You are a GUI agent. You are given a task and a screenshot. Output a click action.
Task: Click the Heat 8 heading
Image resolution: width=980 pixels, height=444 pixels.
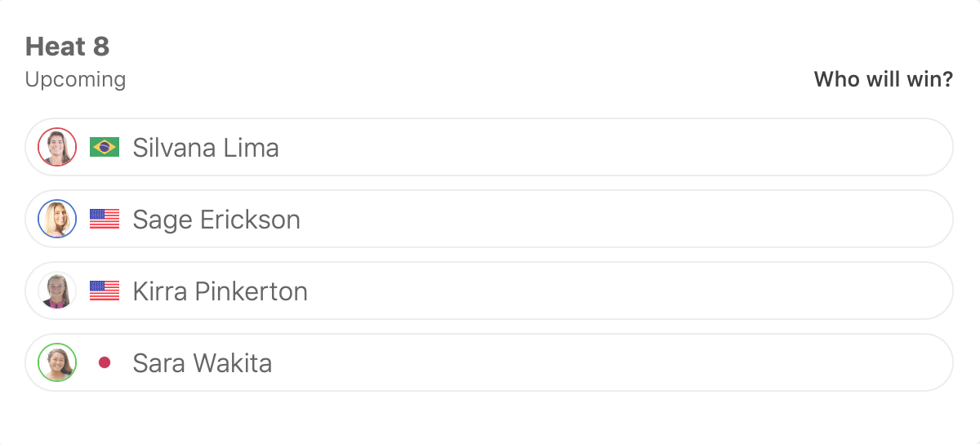(67, 47)
